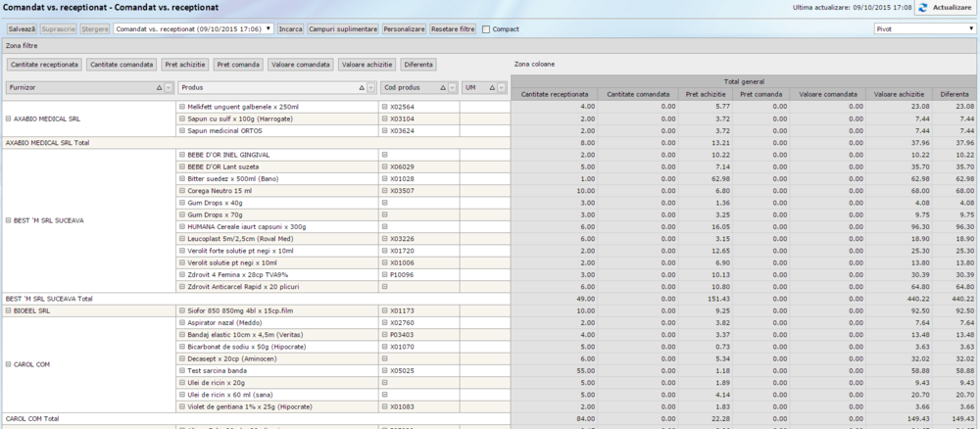980x429 pixels.
Task: Open the filter dropdown on Furnizor field
Action: (170, 88)
